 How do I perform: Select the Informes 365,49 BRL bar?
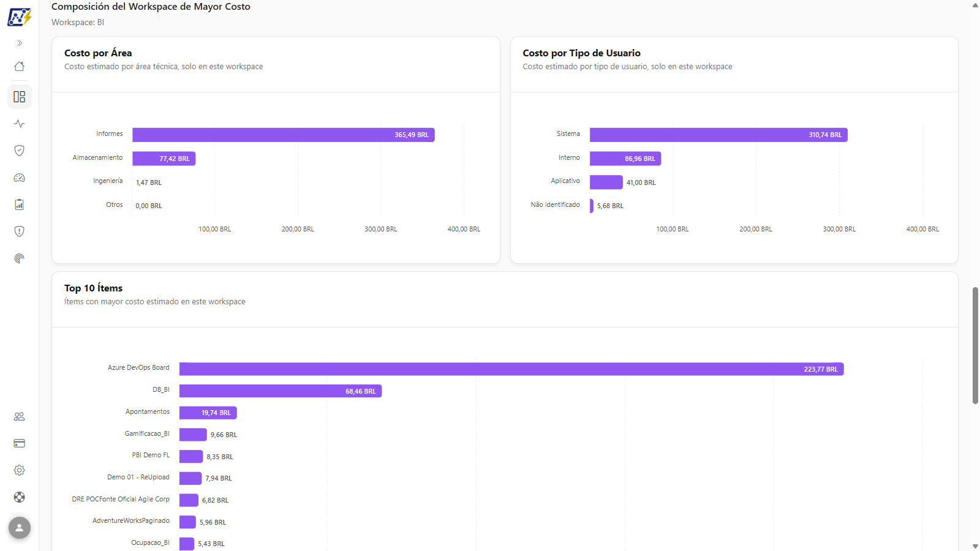coord(284,135)
